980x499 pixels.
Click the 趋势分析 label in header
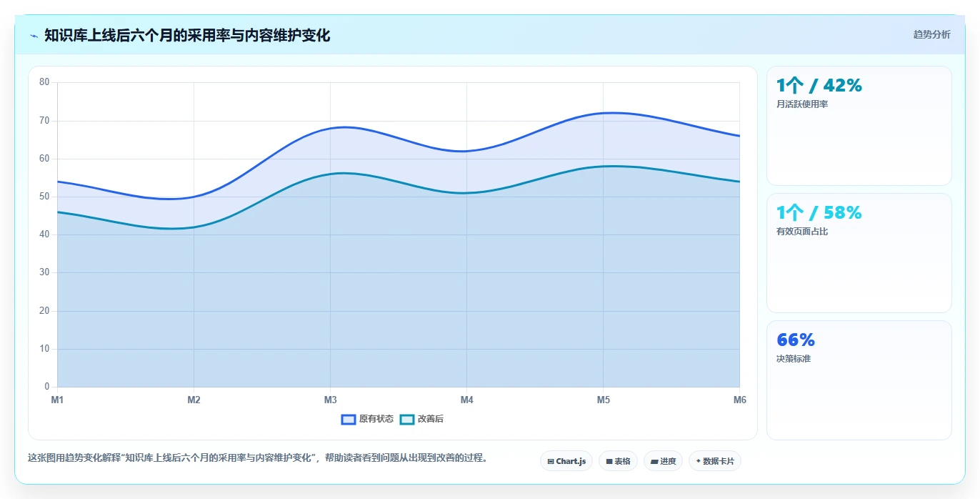(x=931, y=34)
